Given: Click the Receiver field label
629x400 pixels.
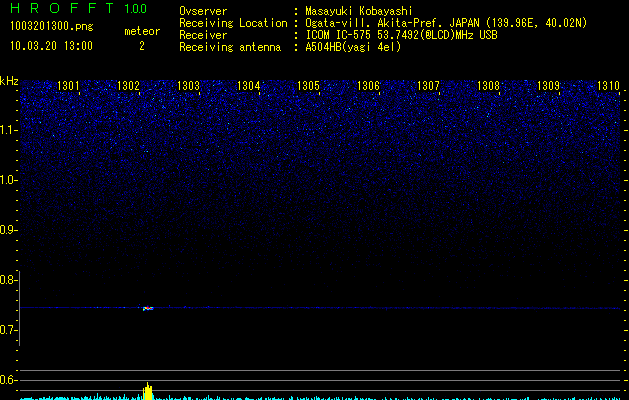Looking at the screenshot, I should tap(203, 35).
